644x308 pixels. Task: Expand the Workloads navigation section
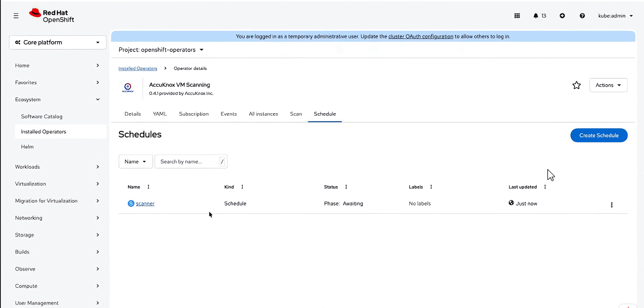[57, 167]
